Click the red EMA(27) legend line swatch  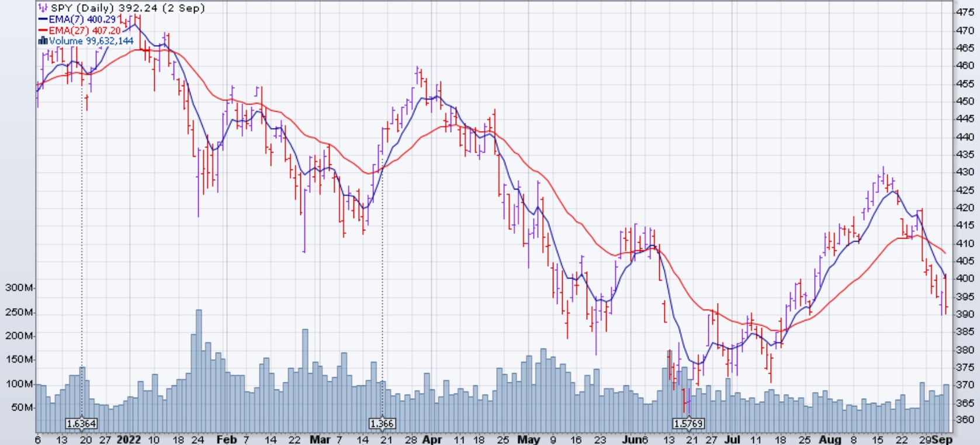(x=43, y=30)
